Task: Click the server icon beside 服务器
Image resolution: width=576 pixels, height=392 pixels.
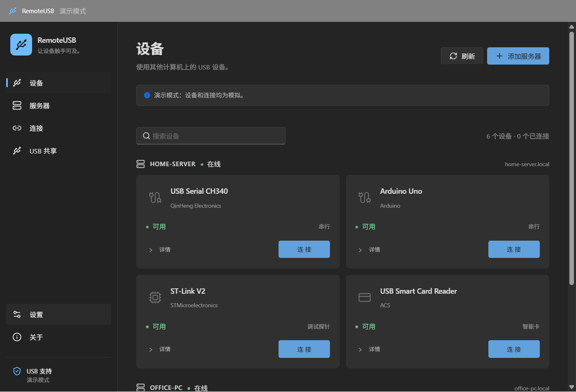Action: 17,105
